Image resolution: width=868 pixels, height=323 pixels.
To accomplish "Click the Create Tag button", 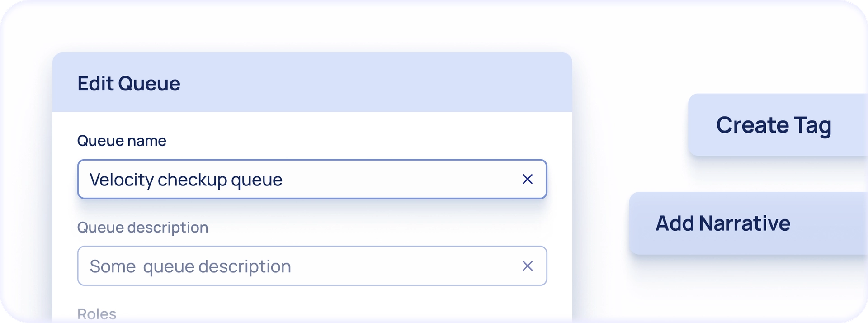I will click(x=774, y=125).
